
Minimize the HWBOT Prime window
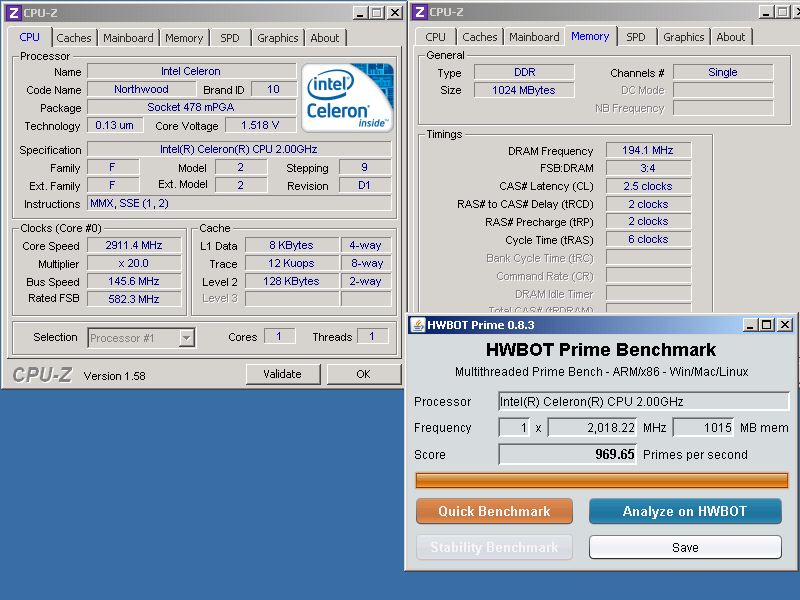coord(750,325)
